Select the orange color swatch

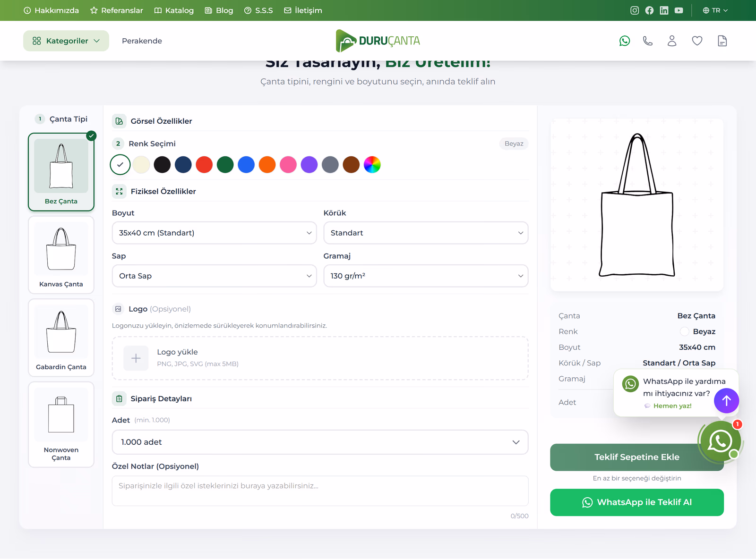coord(267,165)
